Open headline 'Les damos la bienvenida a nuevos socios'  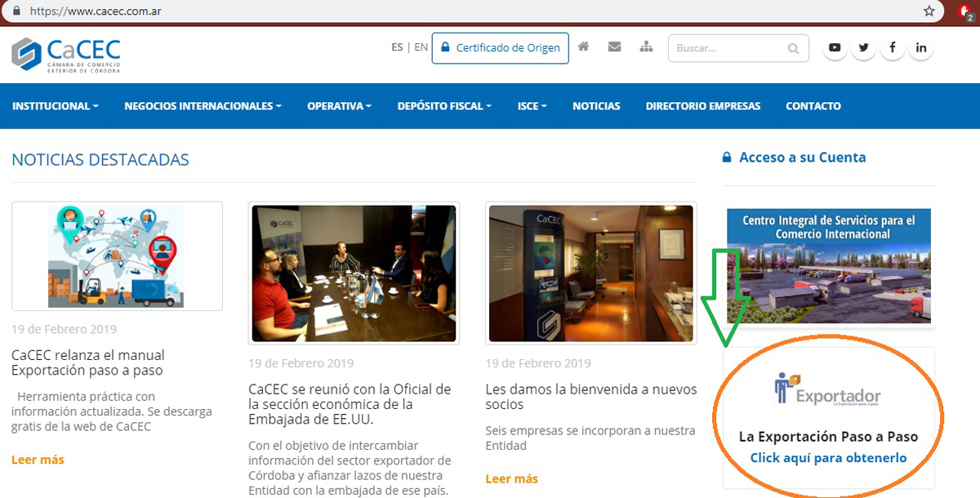point(591,397)
